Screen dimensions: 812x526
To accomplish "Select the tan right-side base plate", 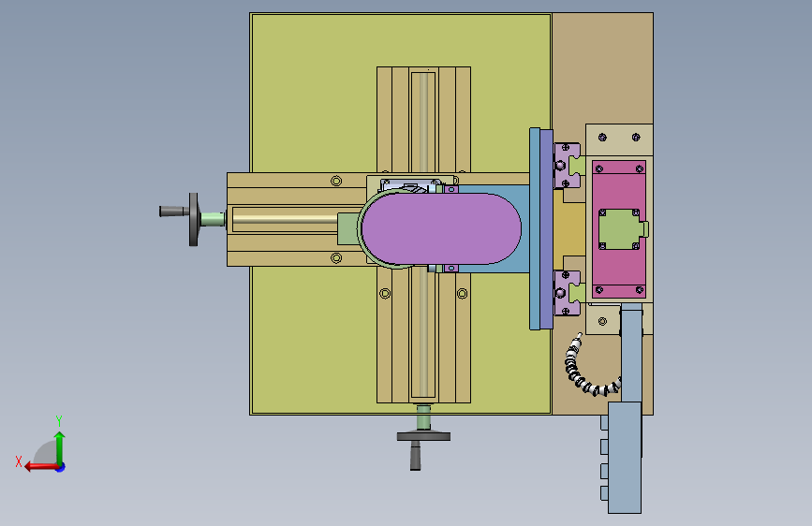I will [602, 67].
